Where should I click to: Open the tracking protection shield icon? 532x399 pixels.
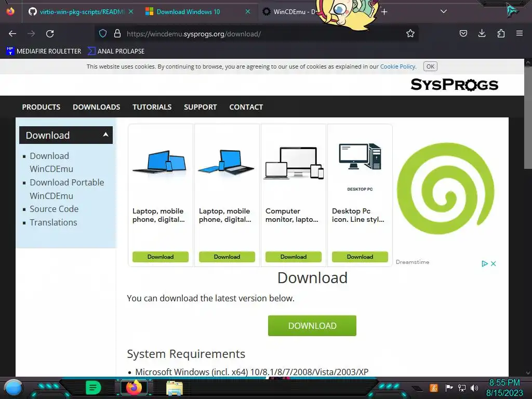[103, 34]
